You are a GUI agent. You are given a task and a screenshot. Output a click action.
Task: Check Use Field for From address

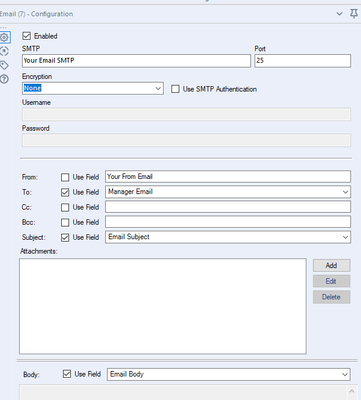(65, 177)
